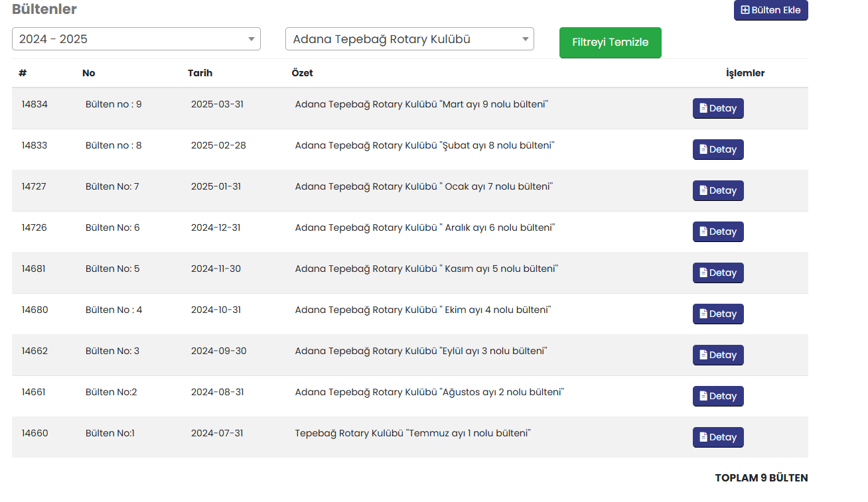This screenshot has height=502, width=868.
Task: Click the TOPLAM 9 BÜLTEN total text
Action: click(761, 477)
